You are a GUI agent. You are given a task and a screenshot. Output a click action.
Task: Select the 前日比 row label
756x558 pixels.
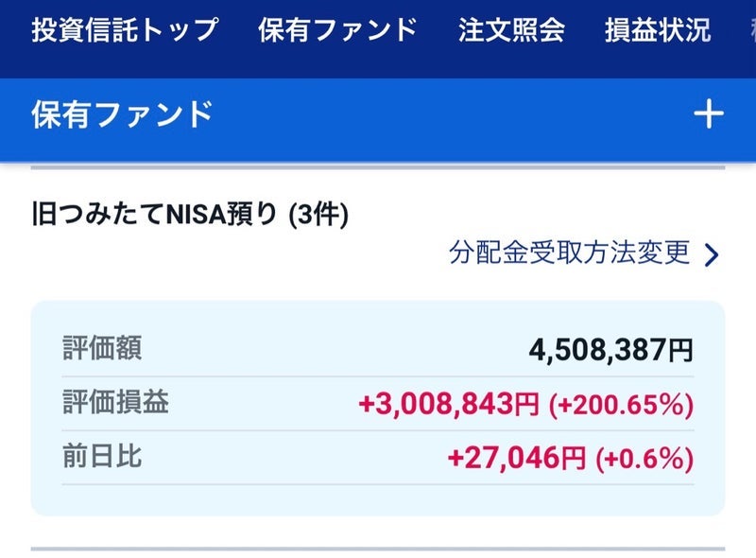tap(102, 456)
